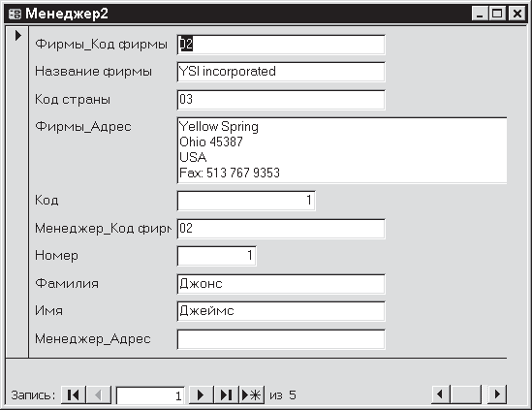Click the Код страны field
The width and height of the screenshot is (532, 410).
click(x=281, y=100)
